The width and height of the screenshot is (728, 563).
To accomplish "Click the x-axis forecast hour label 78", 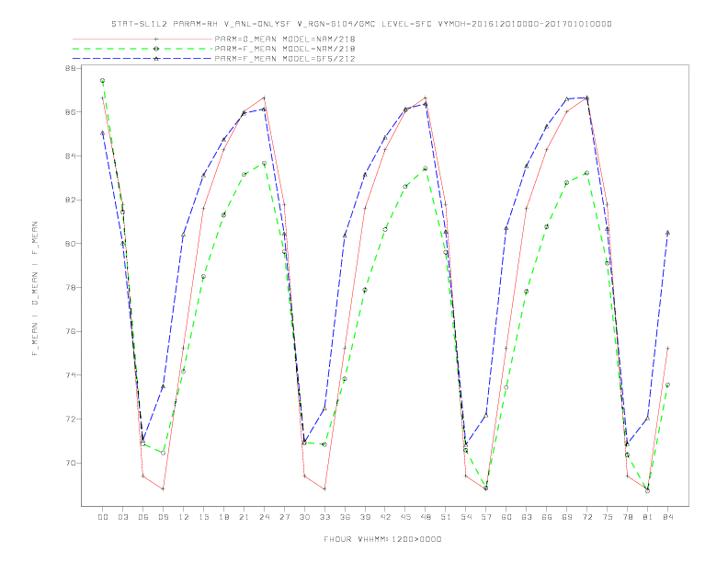I will point(627,517).
